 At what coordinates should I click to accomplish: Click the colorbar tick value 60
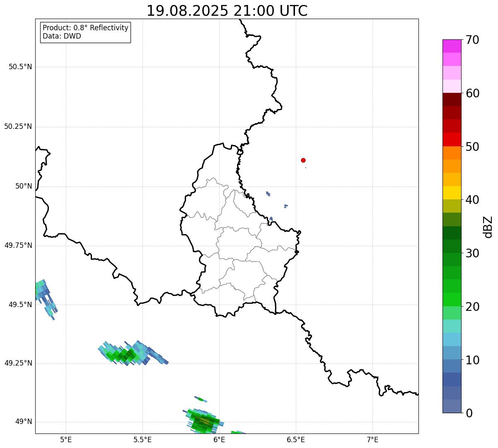click(x=472, y=93)
